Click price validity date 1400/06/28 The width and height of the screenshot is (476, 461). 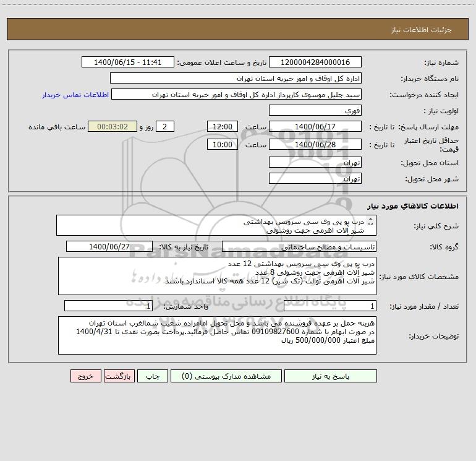(315, 144)
